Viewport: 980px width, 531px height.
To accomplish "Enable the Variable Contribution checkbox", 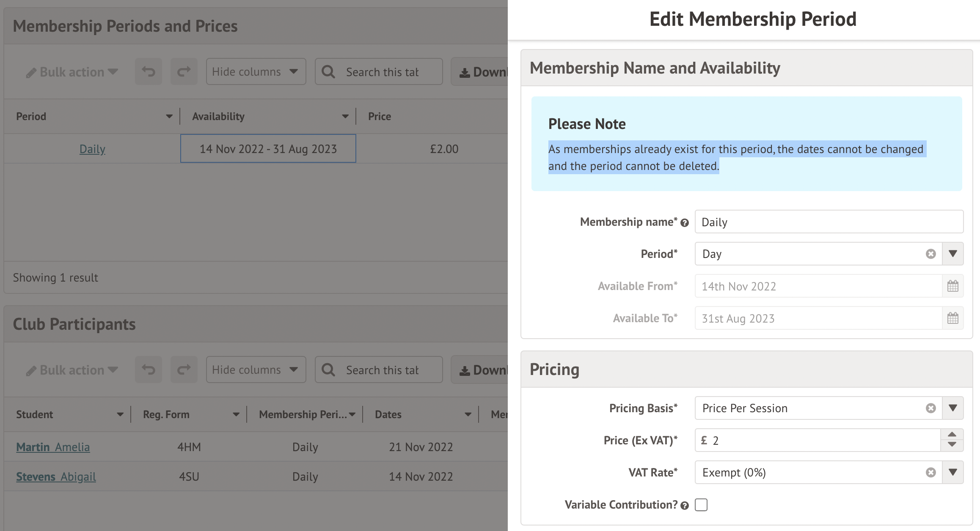I will click(701, 505).
